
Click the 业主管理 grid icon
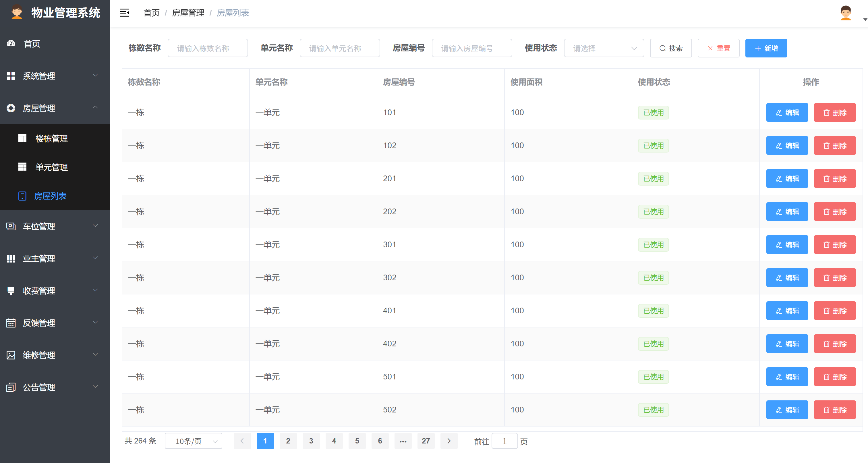11,258
